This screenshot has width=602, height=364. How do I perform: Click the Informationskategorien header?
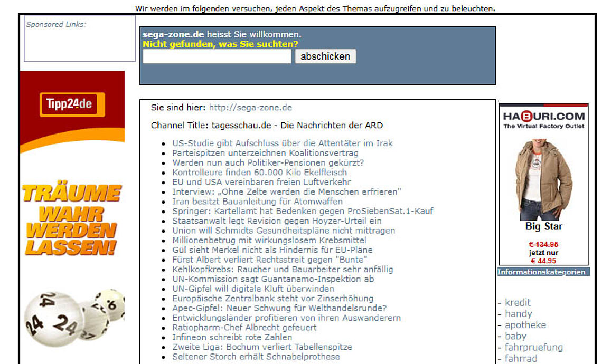tap(542, 272)
